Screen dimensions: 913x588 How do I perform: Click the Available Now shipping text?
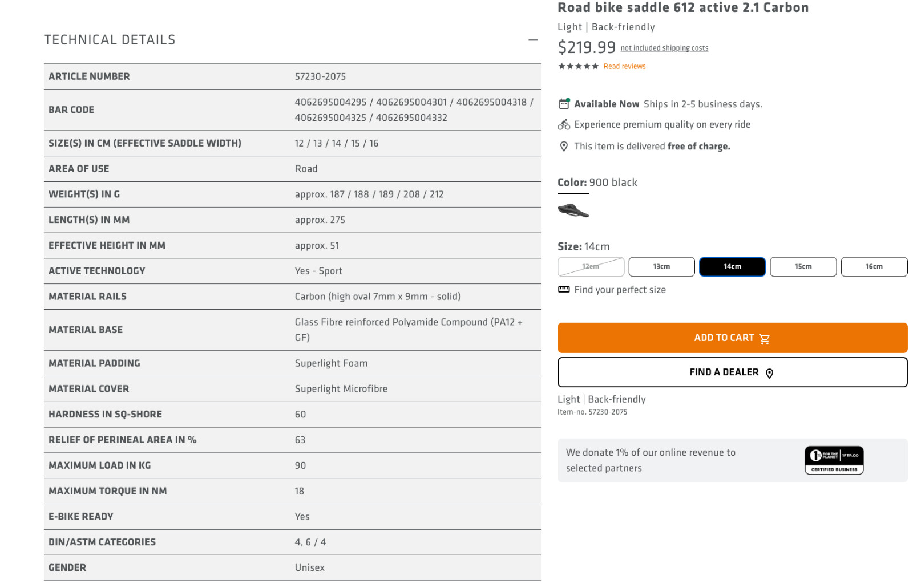point(668,104)
